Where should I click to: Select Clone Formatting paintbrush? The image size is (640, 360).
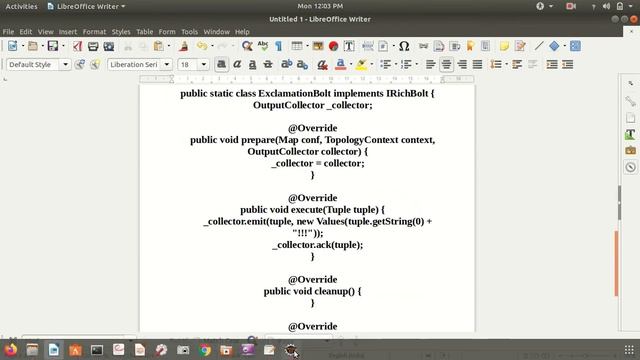point(184,46)
